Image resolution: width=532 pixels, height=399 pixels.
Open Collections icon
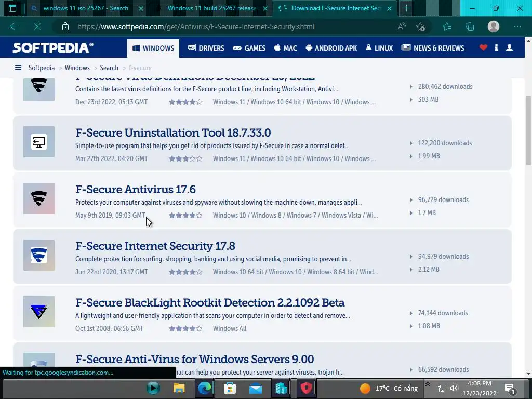coord(470,26)
